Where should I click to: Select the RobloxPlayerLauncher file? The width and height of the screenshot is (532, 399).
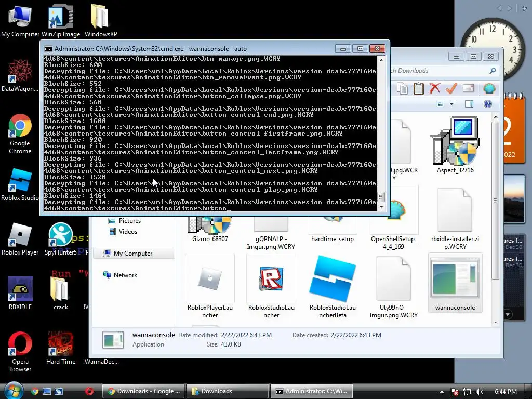(210, 286)
